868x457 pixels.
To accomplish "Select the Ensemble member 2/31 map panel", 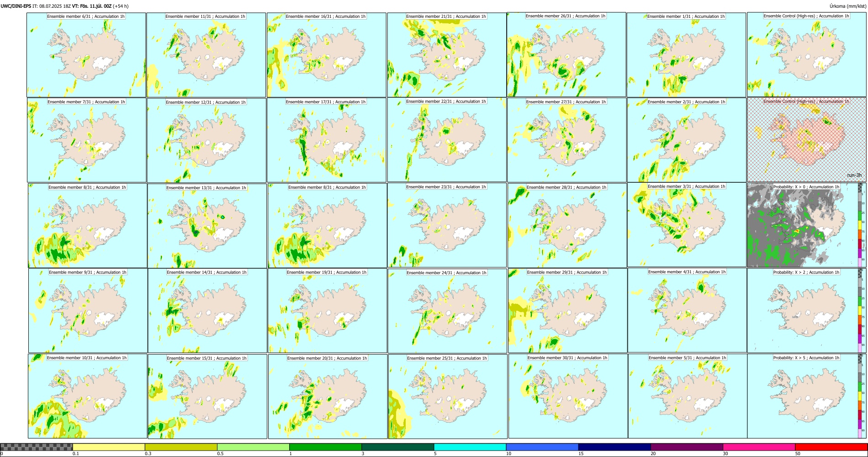I will [x=687, y=140].
